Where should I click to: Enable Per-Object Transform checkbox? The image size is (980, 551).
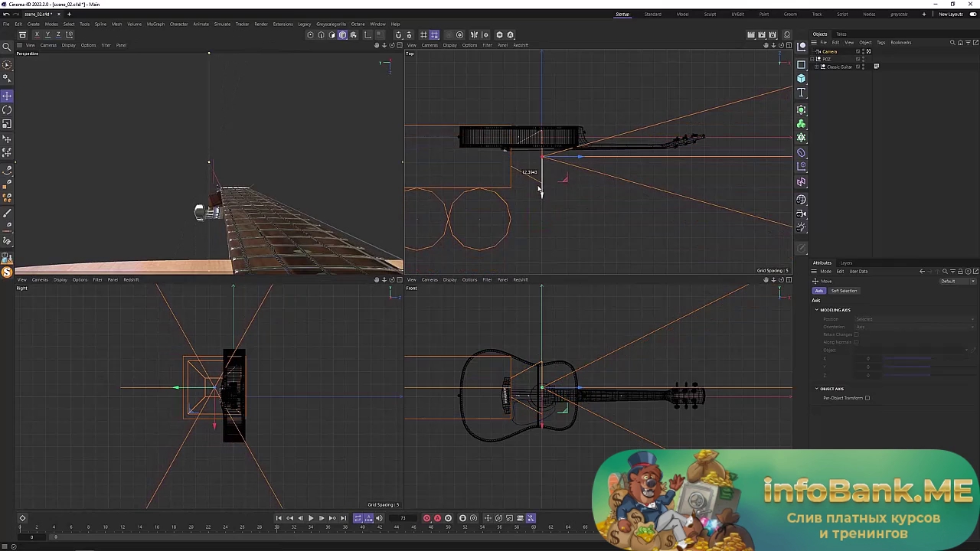coord(867,398)
